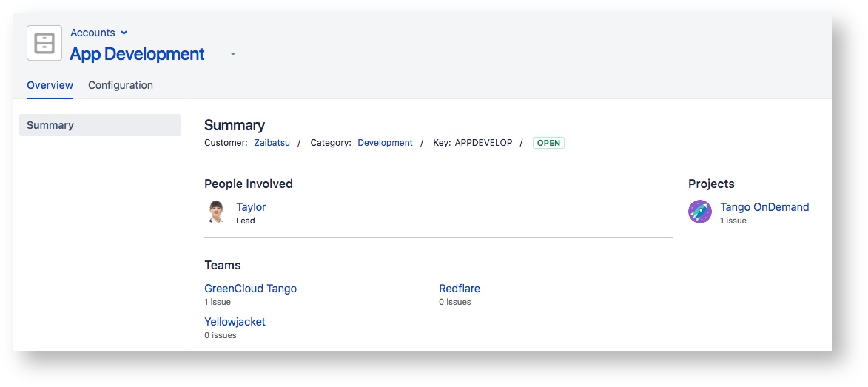The image size is (868, 387).
Task: Open the Tango OnDemand project link
Action: click(x=764, y=207)
